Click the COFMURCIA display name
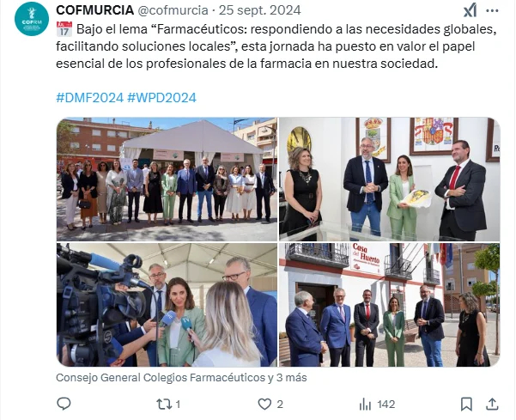The image size is (516, 420). (94, 10)
